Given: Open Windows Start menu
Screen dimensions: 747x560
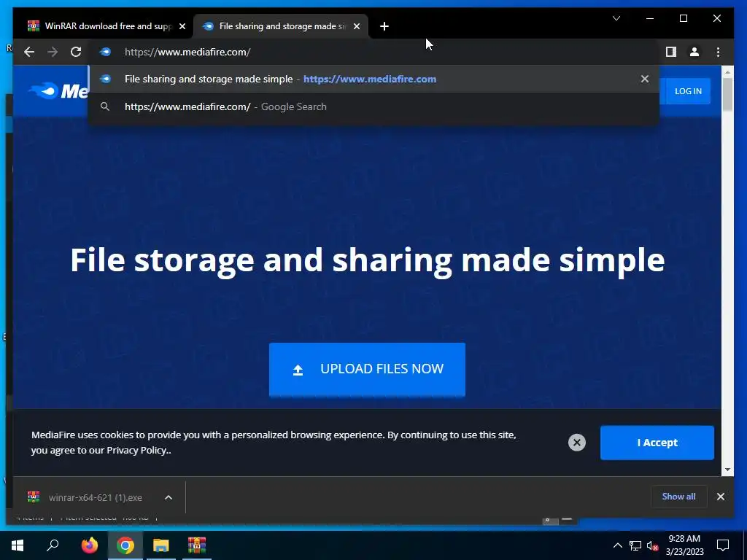Looking at the screenshot, I should (18, 545).
